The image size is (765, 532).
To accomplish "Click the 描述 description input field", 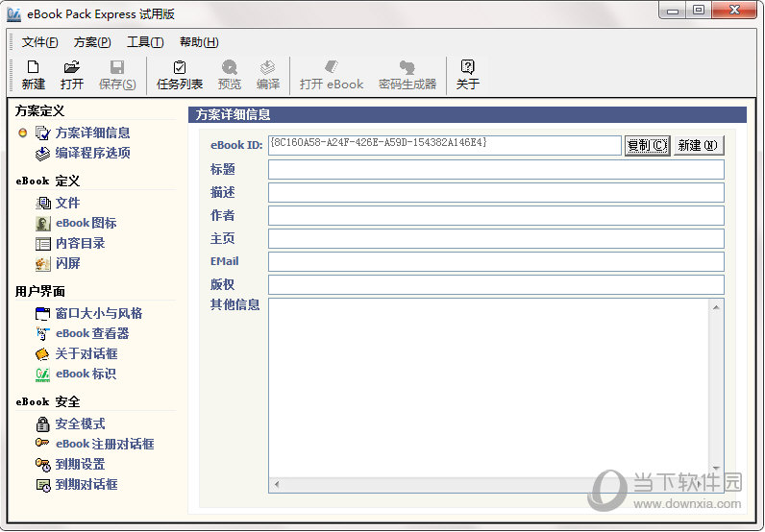I will click(496, 193).
